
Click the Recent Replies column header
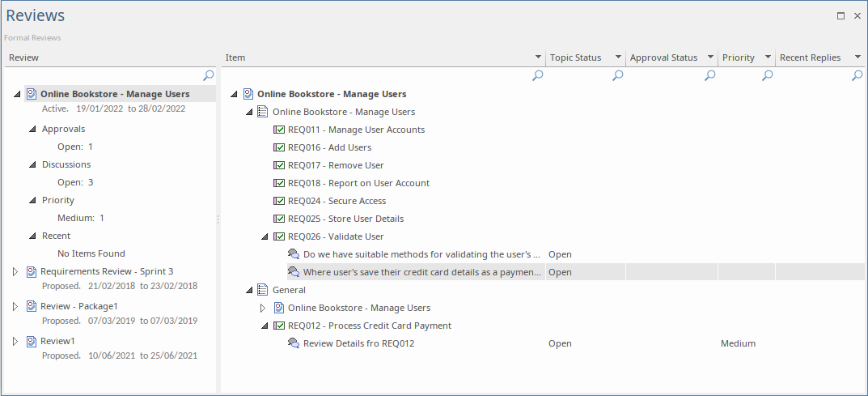tap(810, 57)
